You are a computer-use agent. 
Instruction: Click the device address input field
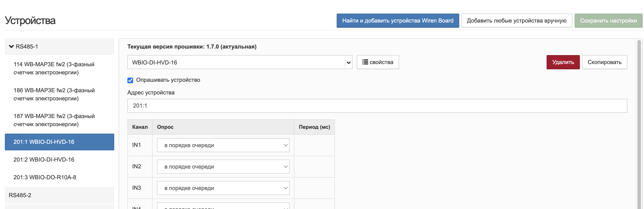(377, 106)
